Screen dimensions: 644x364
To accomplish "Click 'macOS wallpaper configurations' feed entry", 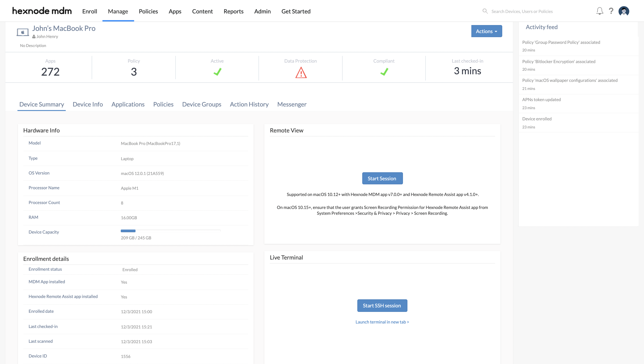I will [570, 80].
